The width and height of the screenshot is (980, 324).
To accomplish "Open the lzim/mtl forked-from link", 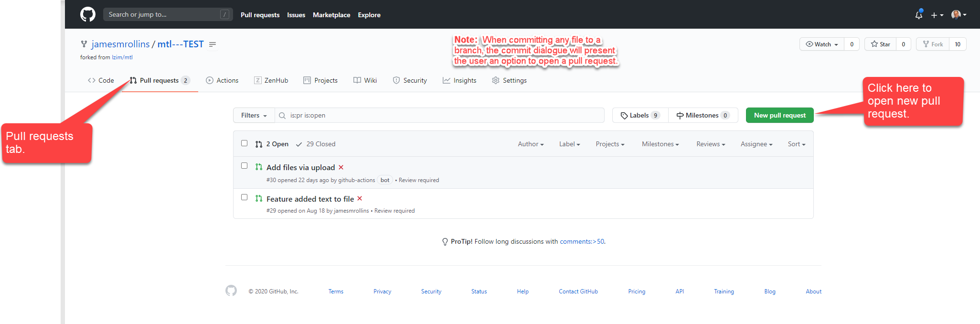I will click(122, 57).
